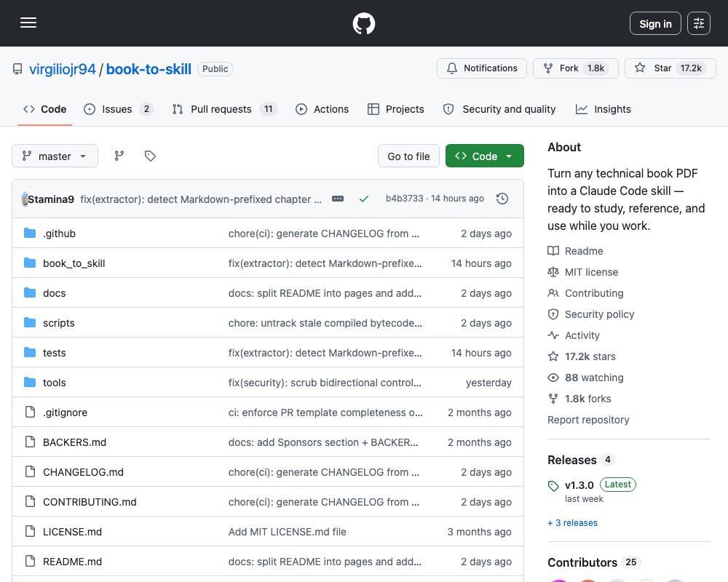This screenshot has width=728, height=582.
Task: Open the hamburger navigation menu
Action: pos(28,23)
